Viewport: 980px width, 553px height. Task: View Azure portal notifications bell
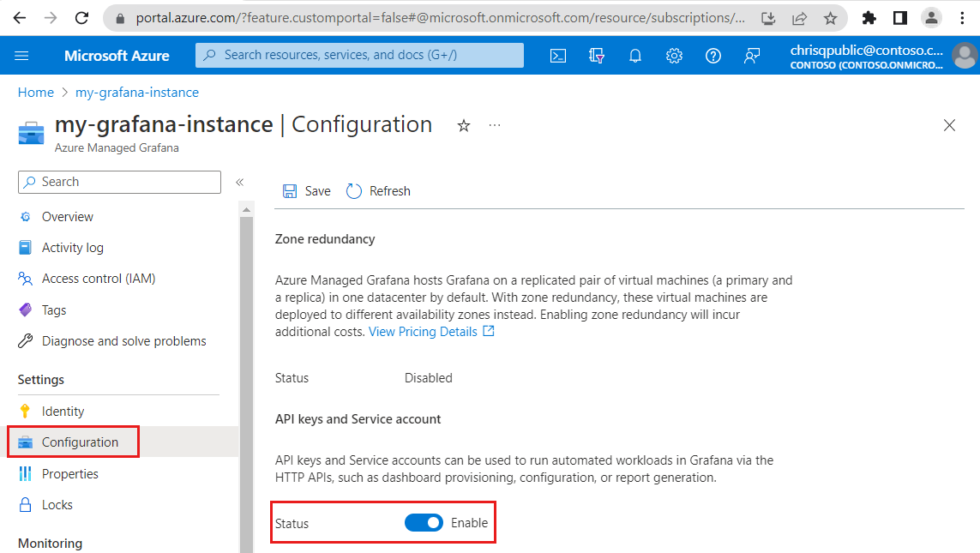pyautogui.click(x=634, y=56)
